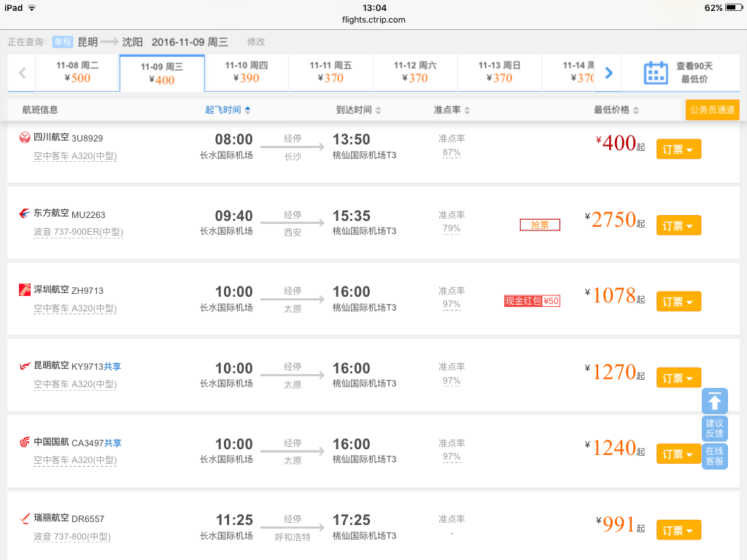The width and height of the screenshot is (747, 560).
Task: Click 呼和浩特 stopover text
Action: coord(293,537)
